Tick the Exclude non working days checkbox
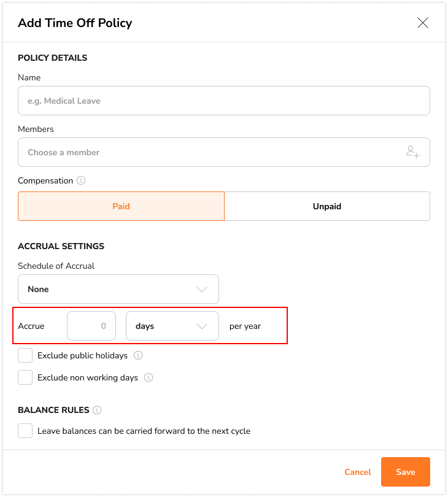This screenshot has height=497, width=448. point(25,377)
